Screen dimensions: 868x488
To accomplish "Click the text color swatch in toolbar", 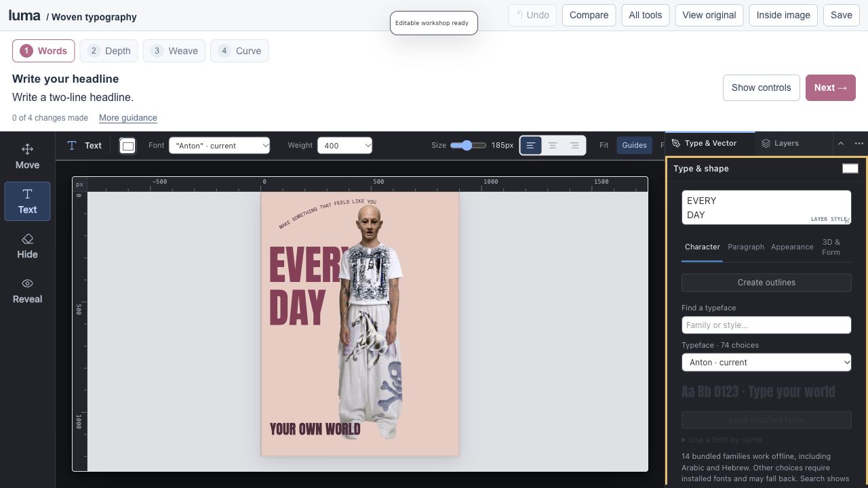I will point(127,146).
